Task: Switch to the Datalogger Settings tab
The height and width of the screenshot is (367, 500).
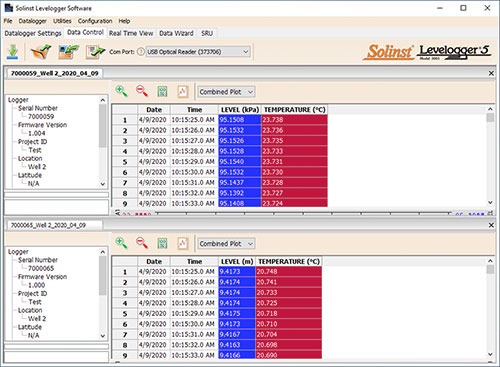Action: pos(33,33)
